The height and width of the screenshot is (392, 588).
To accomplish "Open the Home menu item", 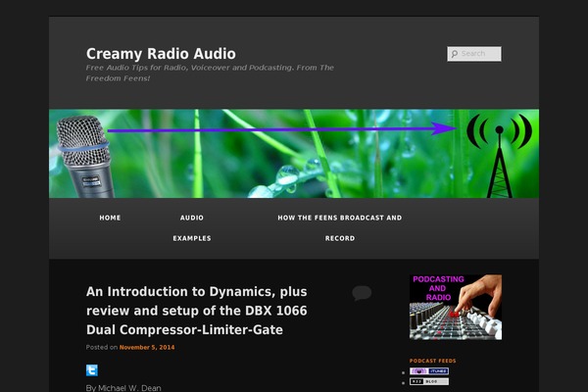I will click(110, 218).
